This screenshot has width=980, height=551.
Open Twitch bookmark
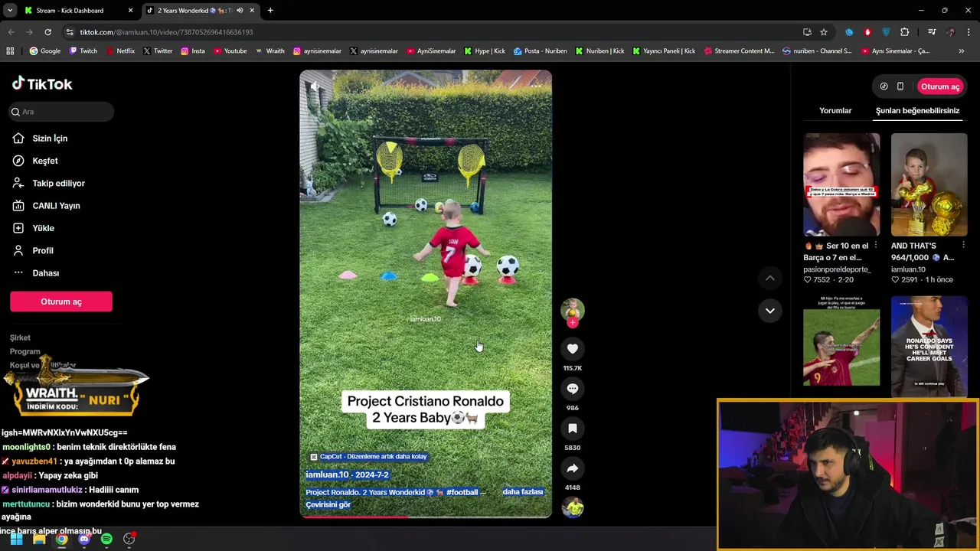83,51
